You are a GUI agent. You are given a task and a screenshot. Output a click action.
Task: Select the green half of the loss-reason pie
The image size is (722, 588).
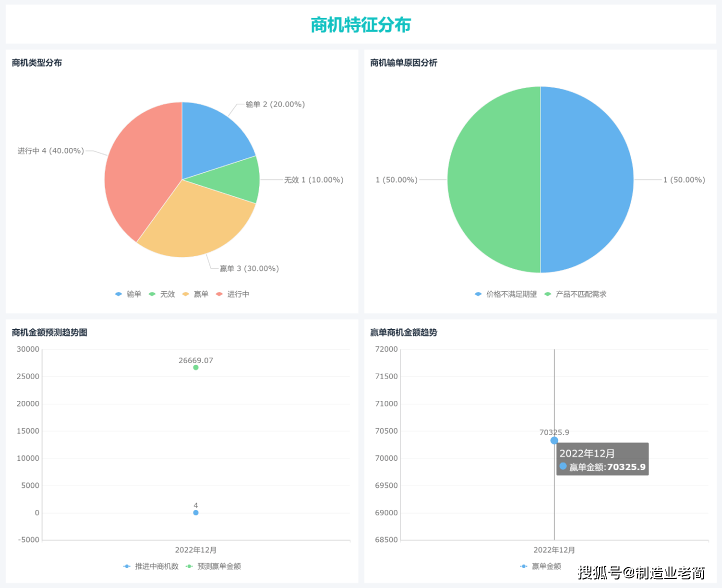(x=493, y=179)
